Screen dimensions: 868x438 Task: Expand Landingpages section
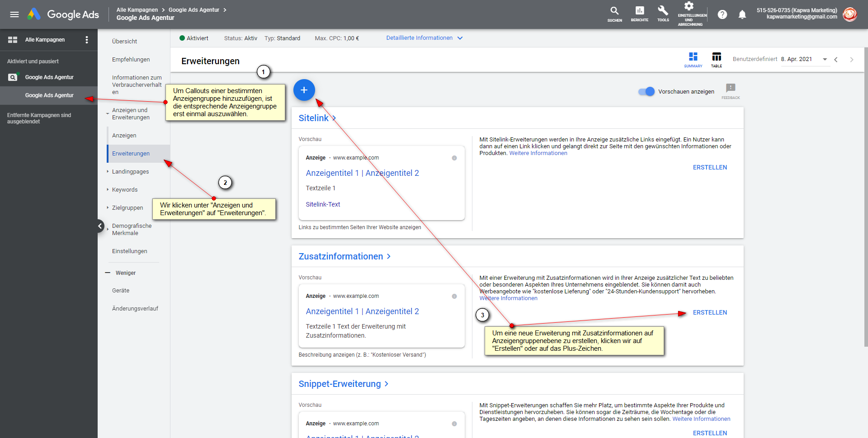(x=108, y=172)
